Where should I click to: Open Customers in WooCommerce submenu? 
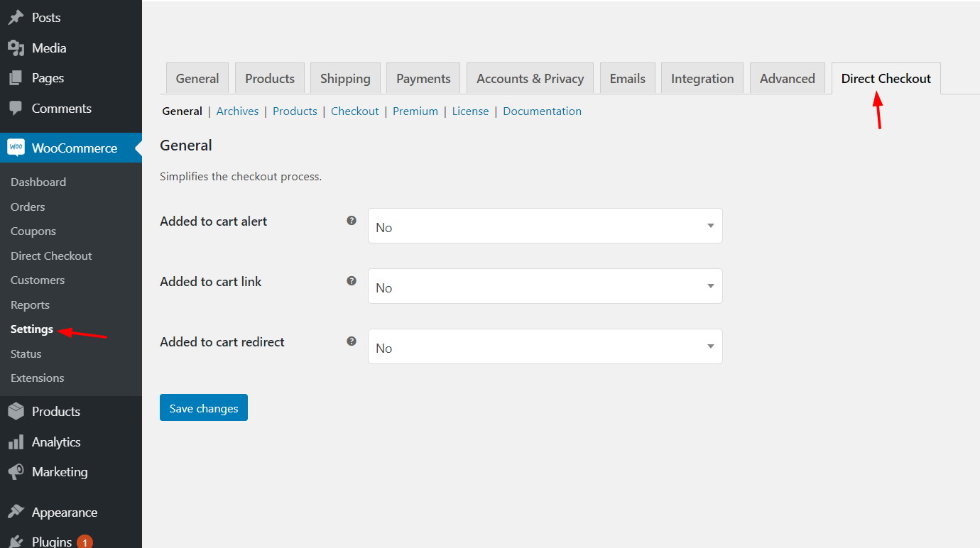pyautogui.click(x=38, y=280)
